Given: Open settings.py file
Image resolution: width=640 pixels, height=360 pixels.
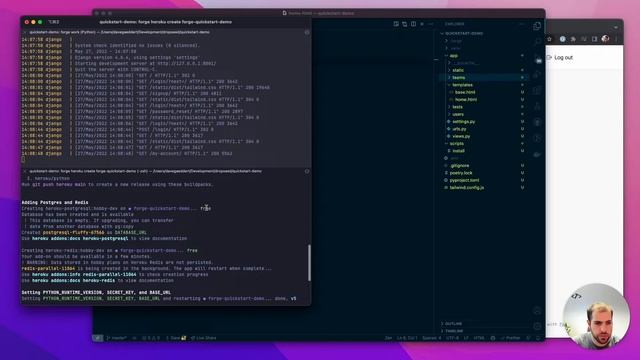Looking at the screenshot, I should tap(463, 122).
